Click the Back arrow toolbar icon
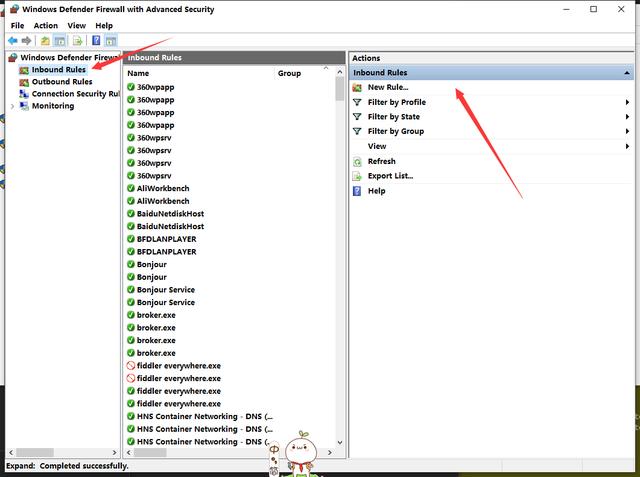The image size is (640, 477). tap(13, 41)
